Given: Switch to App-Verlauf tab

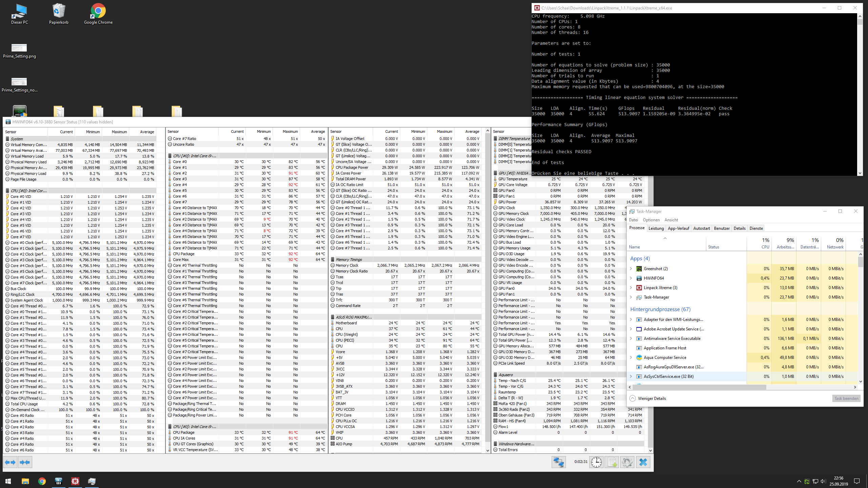Looking at the screenshot, I should coord(678,228).
